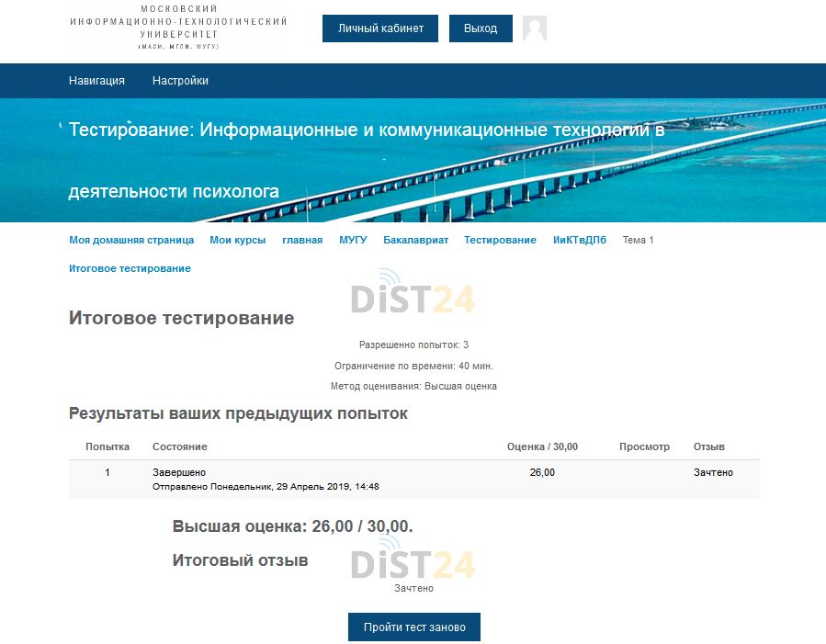
Task: Open the Бакалавриат link
Action: tap(414, 240)
